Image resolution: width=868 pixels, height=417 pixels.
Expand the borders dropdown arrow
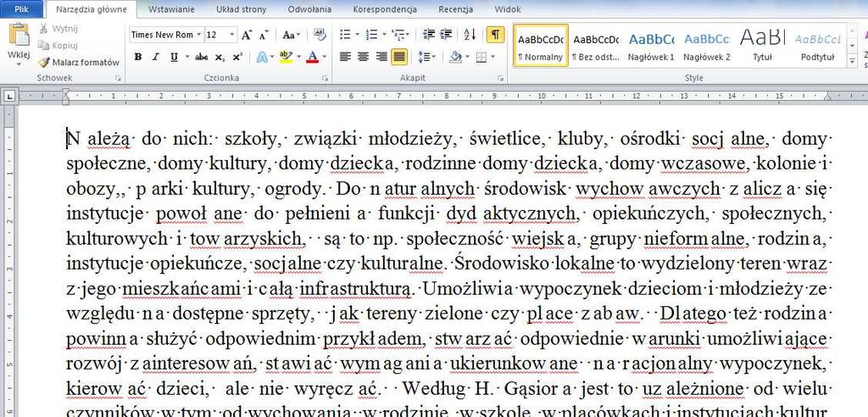492,57
